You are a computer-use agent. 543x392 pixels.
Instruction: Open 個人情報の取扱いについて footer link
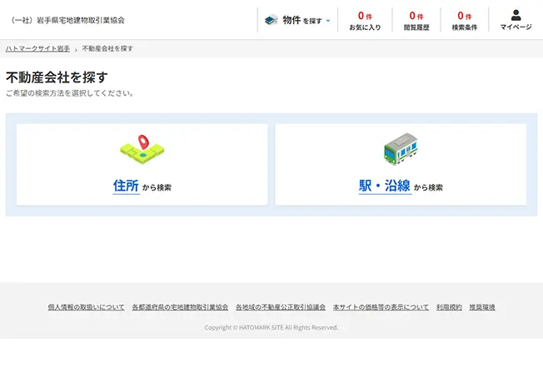coord(86,307)
